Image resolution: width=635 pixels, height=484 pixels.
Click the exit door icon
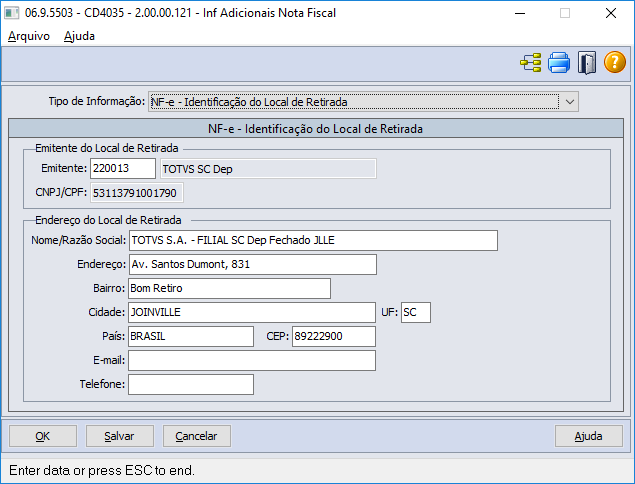coord(587,63)
